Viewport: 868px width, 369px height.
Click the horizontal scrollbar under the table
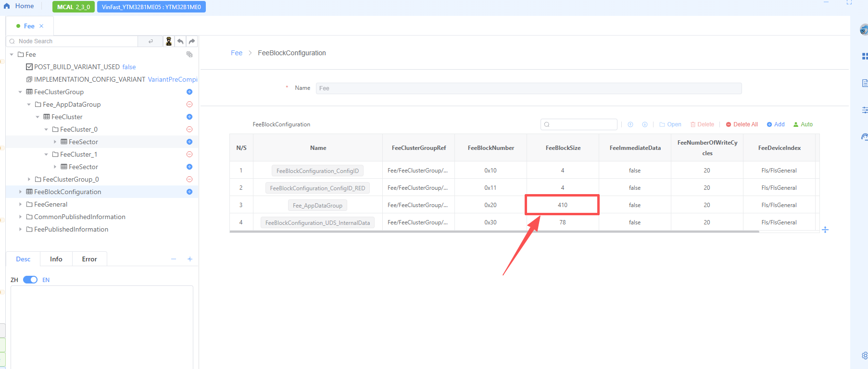pos(494,232)
